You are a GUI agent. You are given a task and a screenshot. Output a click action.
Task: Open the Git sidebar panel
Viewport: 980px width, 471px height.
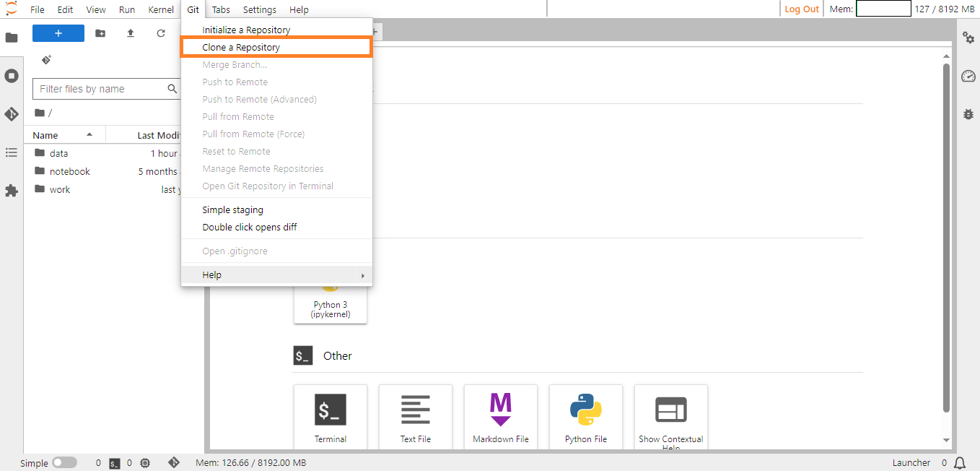[12, 114]
